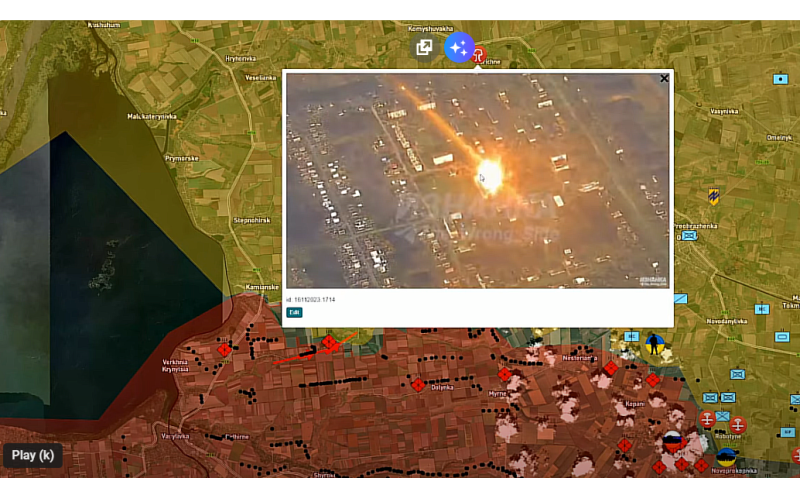Click the blue unit marker near Vasynivka

click(x=780, y=78)
